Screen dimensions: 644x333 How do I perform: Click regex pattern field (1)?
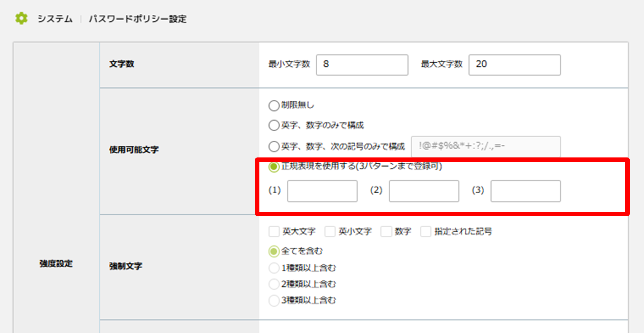322,191
